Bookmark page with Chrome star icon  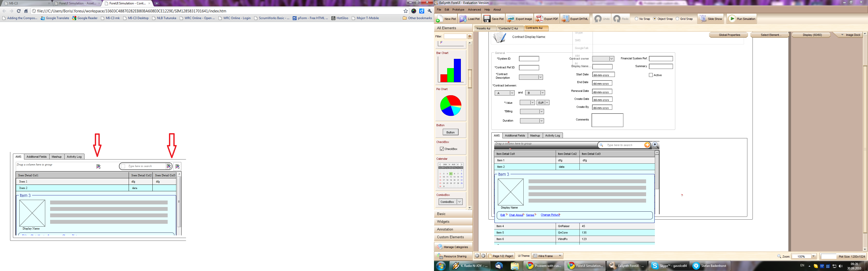click(x=406, y=11)
